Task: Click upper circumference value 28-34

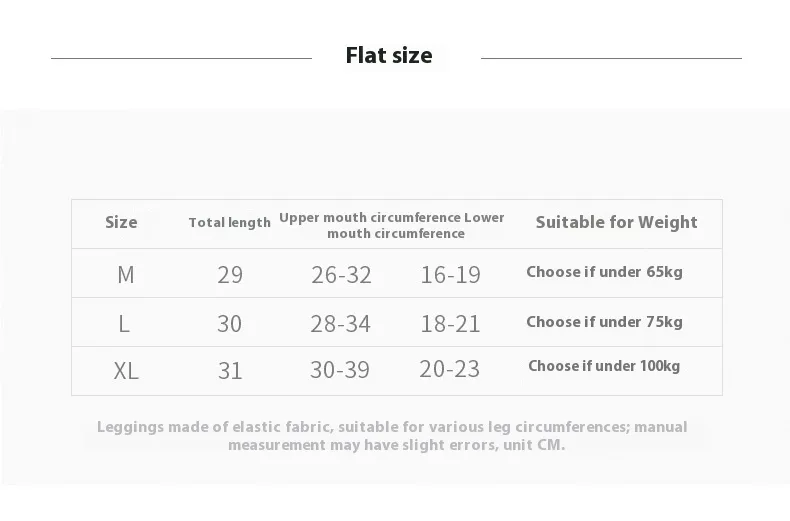Action: click(x=340, y=324)
